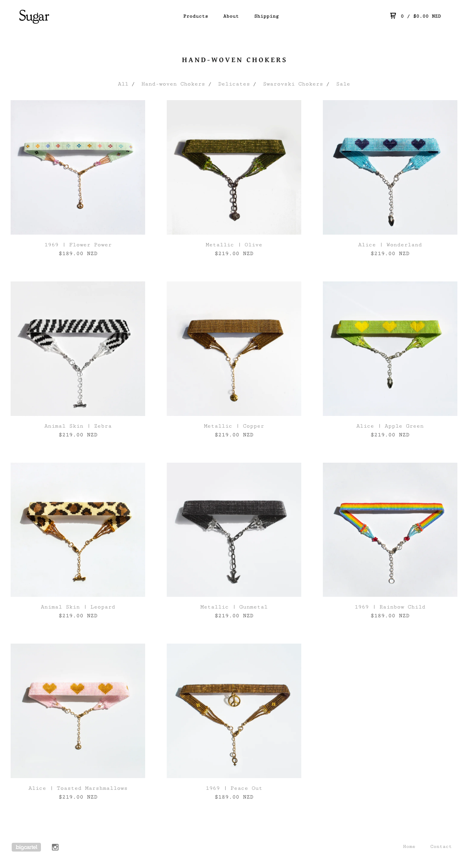468x868 pixels.
Task: Open the Shipping page
Action: tap(267, 16)
